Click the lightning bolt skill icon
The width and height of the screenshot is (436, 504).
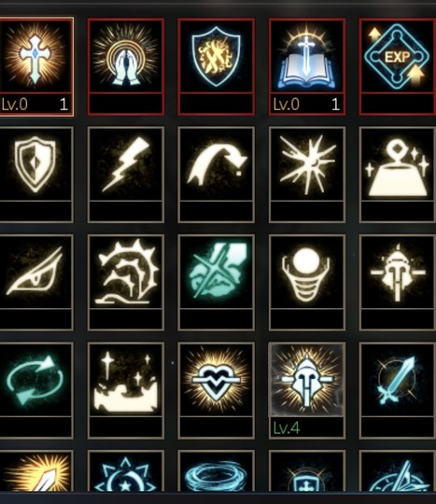pyautogui.click(x=126, y=164)
